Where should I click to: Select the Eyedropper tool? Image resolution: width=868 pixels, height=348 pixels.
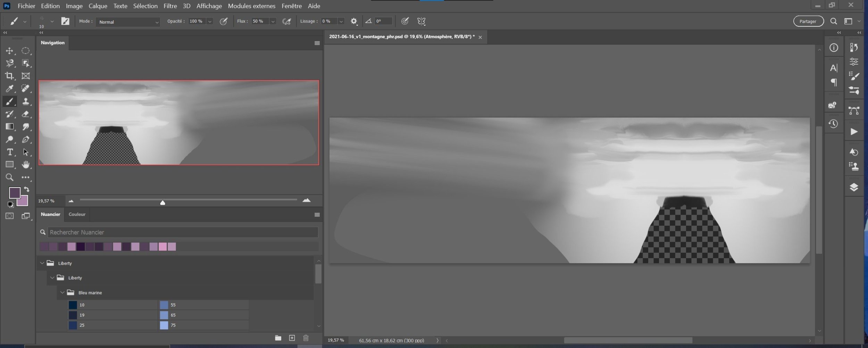9,89
